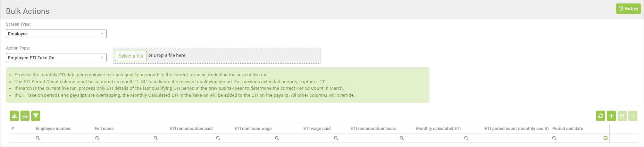This screenshot has width=644, height=147.
Task: Refresh the grid with the reload icon
Action: click(x=601, y=116)
